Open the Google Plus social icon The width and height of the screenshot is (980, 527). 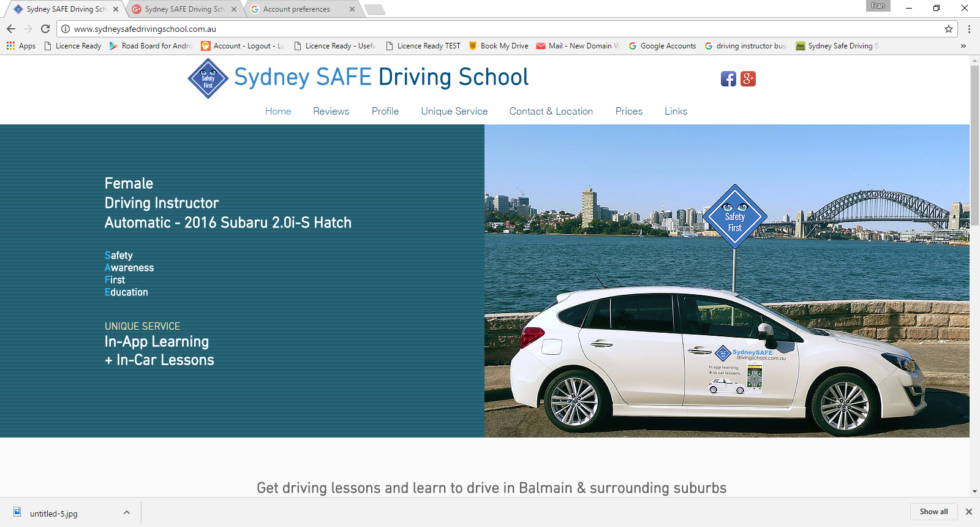pyautogui.click(x=748, y=79)
